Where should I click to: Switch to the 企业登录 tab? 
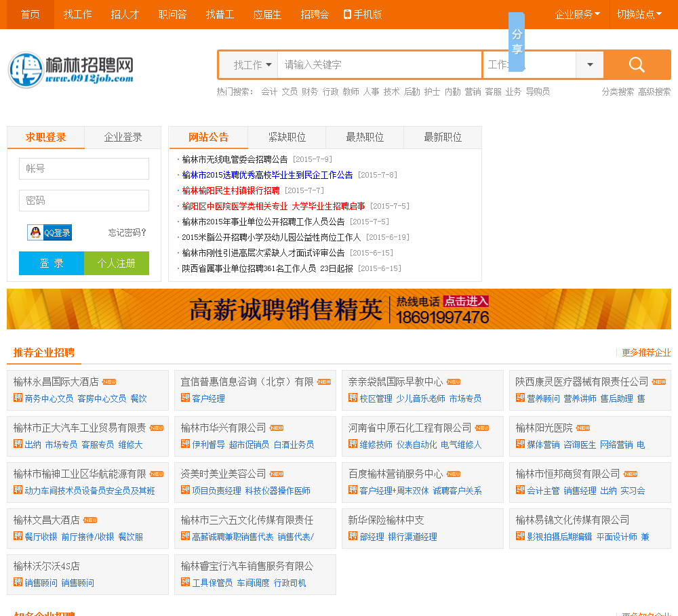tap(123, 138)
